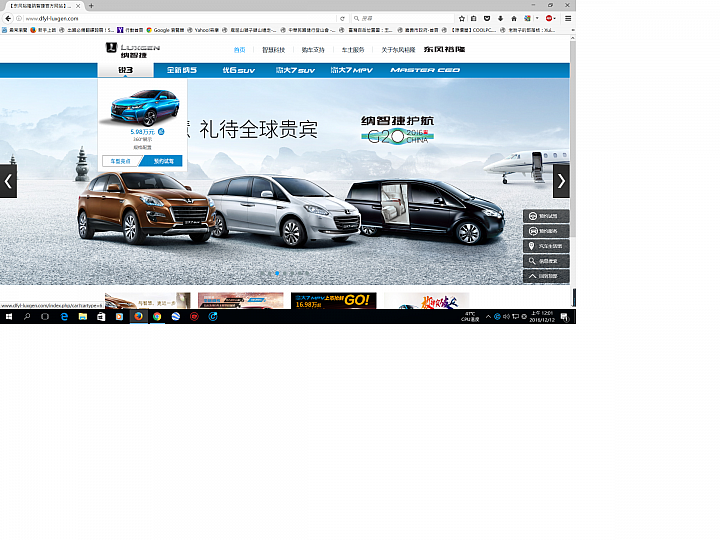Click the red adblock extension icon
This screenshot has width=720, height=540.
coord(549,18)
